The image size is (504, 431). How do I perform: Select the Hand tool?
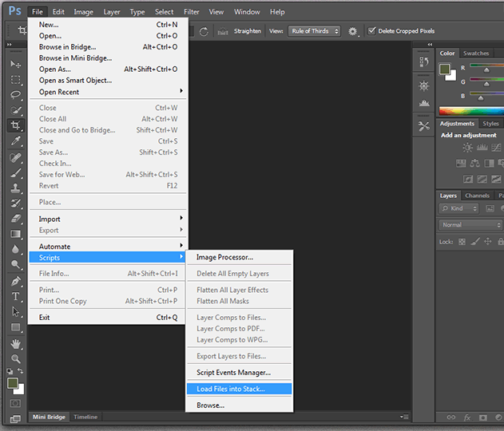(15, 344)
